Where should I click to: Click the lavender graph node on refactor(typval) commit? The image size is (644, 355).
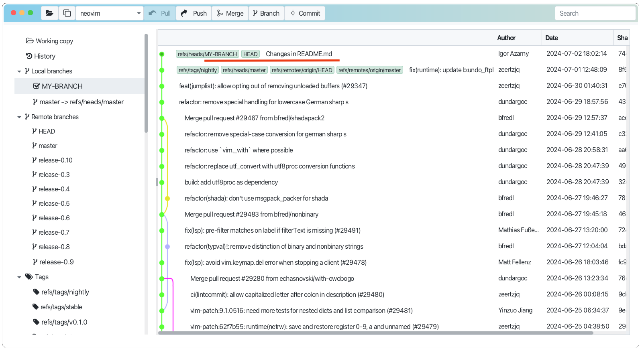point(167,247)
